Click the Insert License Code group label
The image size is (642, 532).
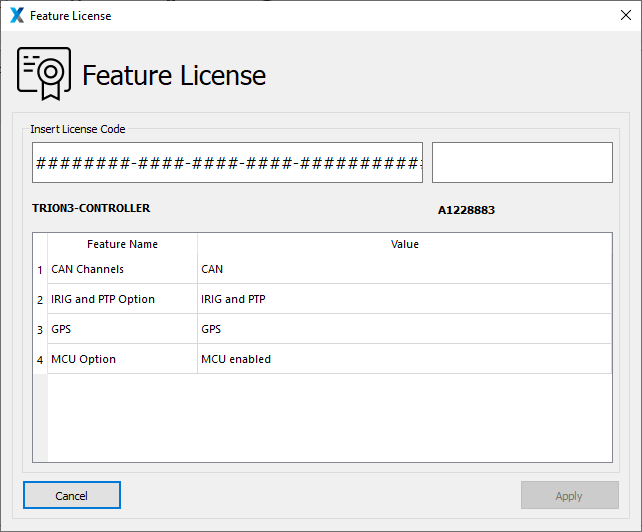tap(78, 129)
